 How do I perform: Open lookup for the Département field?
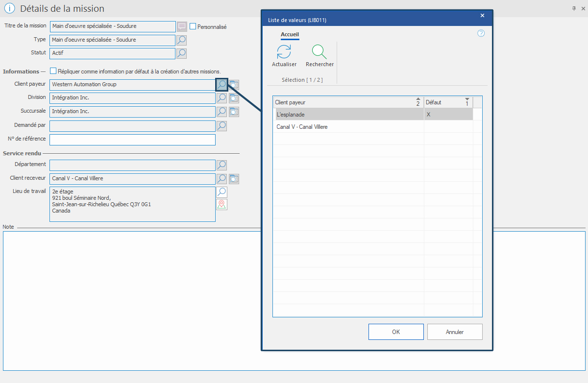pyautogui.click(x=222, y=165)
